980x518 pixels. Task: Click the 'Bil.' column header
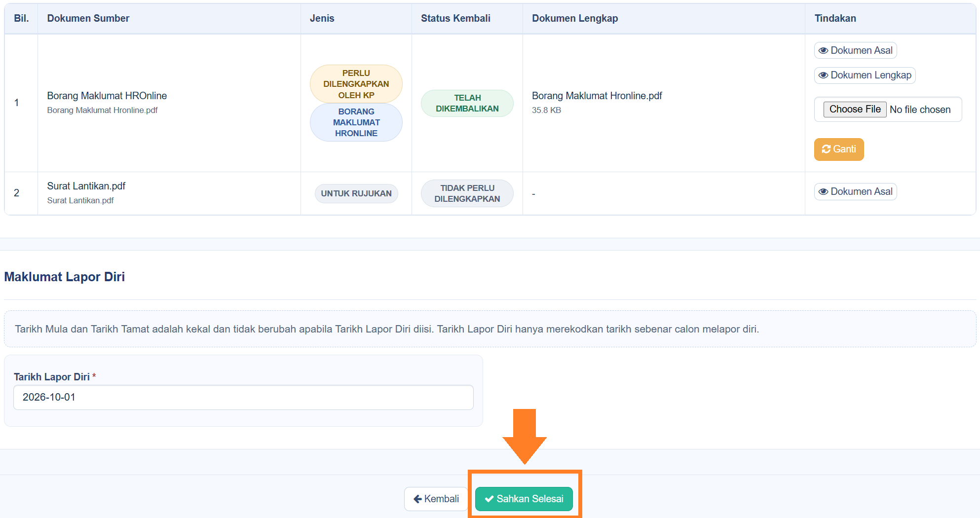click(x=21, y=18)
